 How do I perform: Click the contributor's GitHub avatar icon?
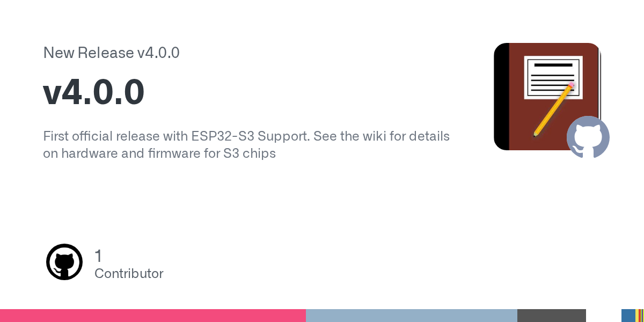click(64, 262)
